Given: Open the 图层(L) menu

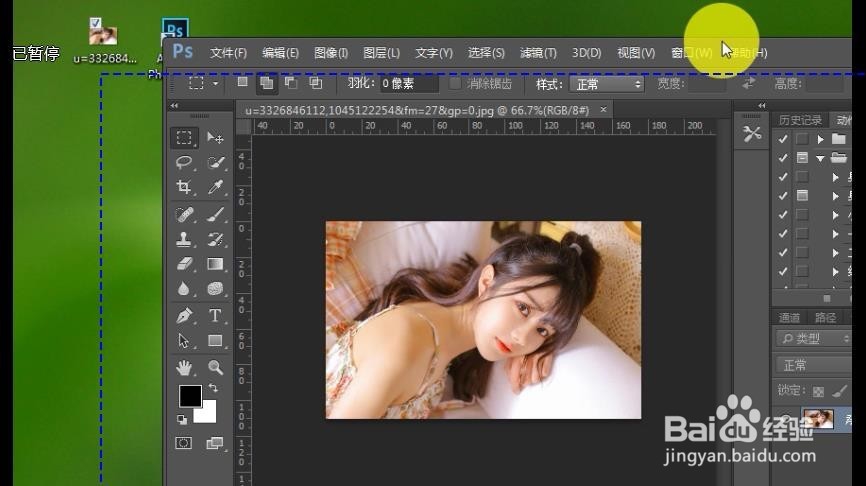Looking at the screenshot, I should [381, 53].
